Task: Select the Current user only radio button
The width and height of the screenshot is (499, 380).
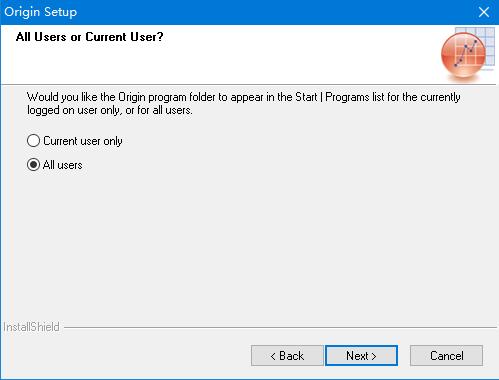Action: (x=33, y=141)
